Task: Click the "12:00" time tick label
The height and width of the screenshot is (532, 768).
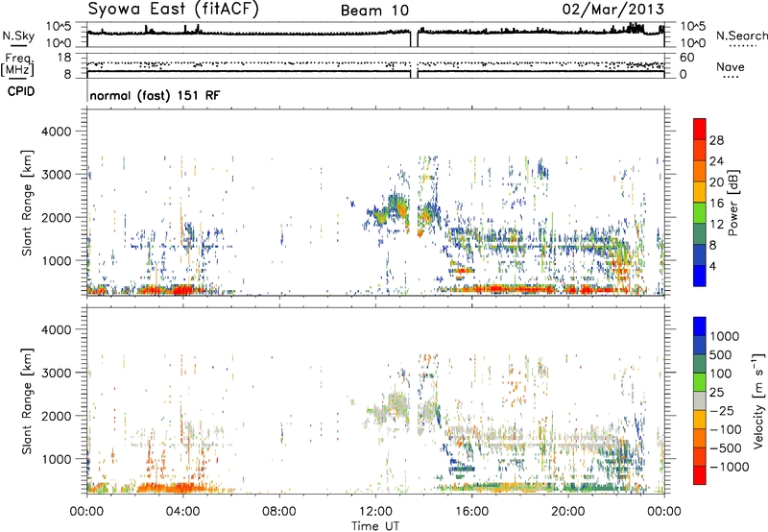Action: (x=375, y=512)
